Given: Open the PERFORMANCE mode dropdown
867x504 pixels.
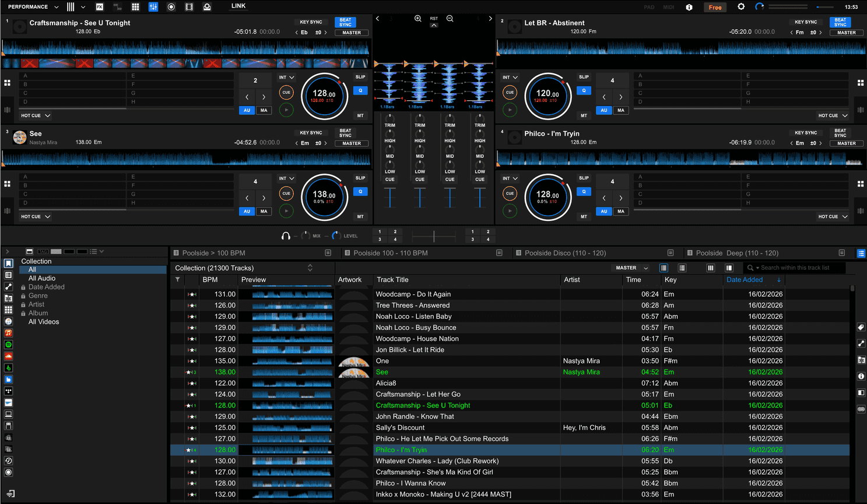Looking at the screenshot, I should [32, 6].
